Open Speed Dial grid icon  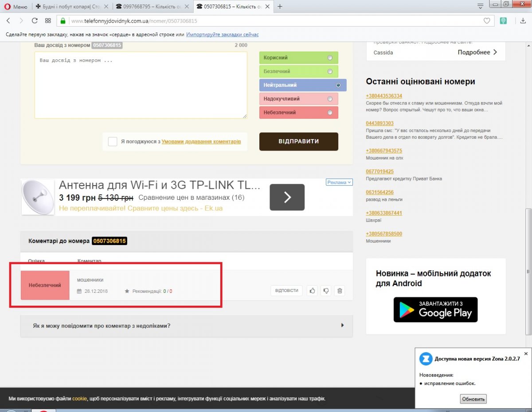[48, 21]
